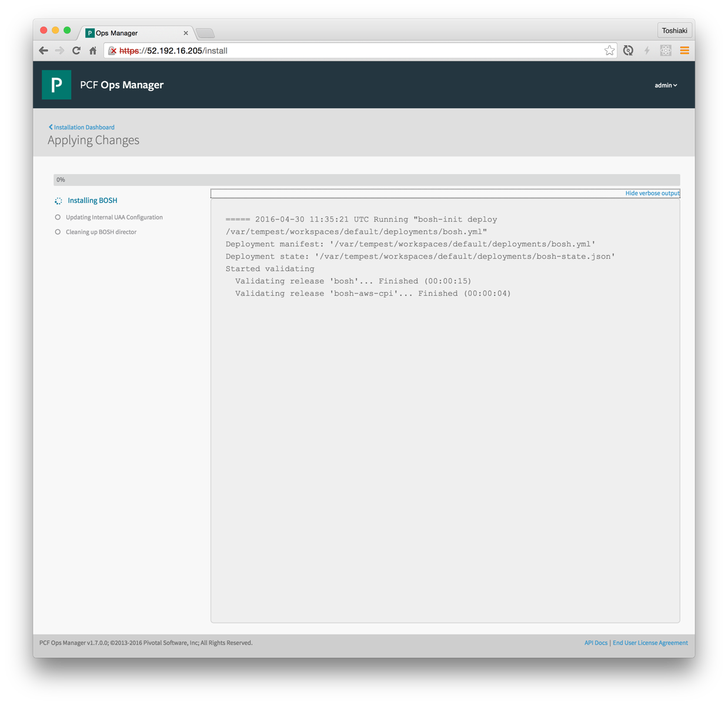Click the Applying Changes heading
The height and width of the screenshot is (705, 728).
[x=93, y=140]
